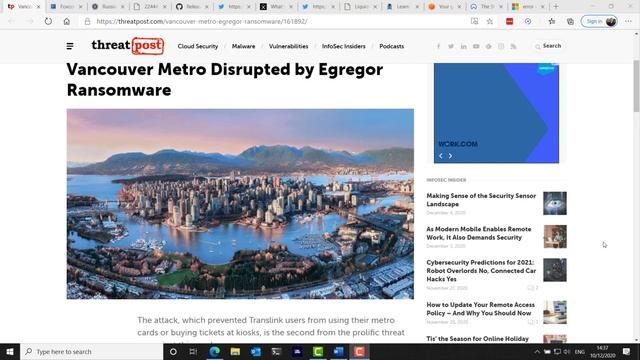The image size is (640, 360).
Task: Click the headline 'Vancouver Metro Disrupted by Egregor Ransomware'
Action: (225, 80)
